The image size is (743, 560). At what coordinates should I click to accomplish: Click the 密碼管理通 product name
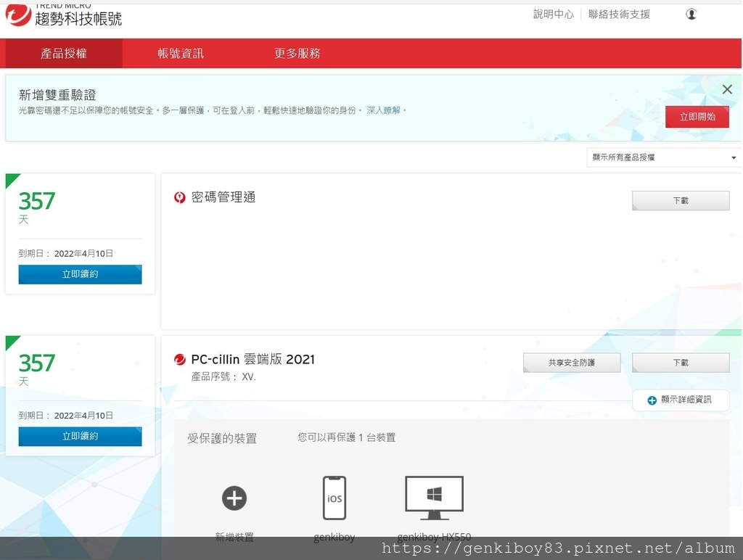click(x=223, y=197)
